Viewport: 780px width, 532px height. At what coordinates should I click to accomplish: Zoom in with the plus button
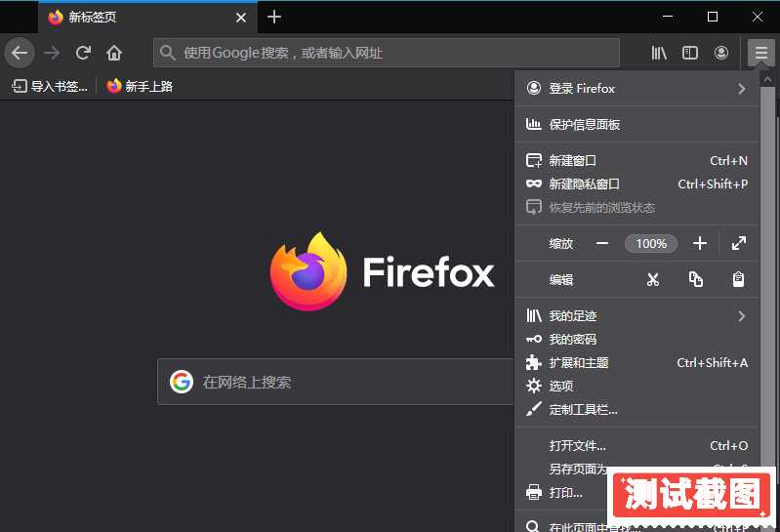pyautogui.click(x=699, y=244)
